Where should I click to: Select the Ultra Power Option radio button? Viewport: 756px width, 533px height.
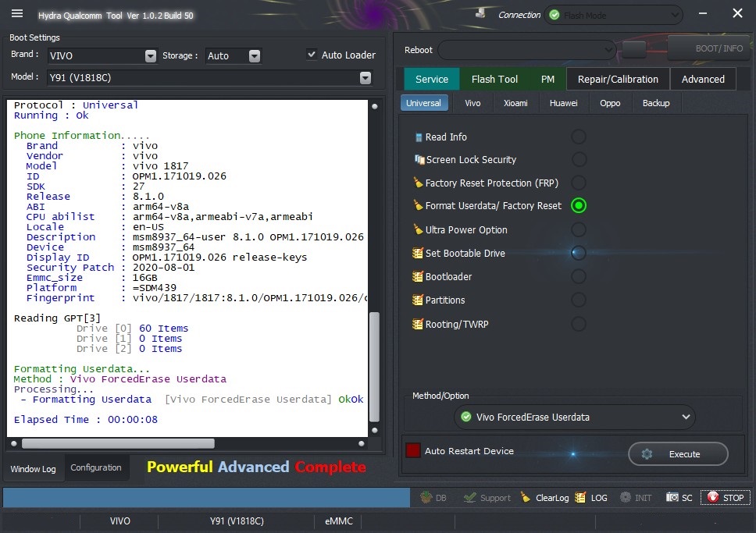point(579,229)
